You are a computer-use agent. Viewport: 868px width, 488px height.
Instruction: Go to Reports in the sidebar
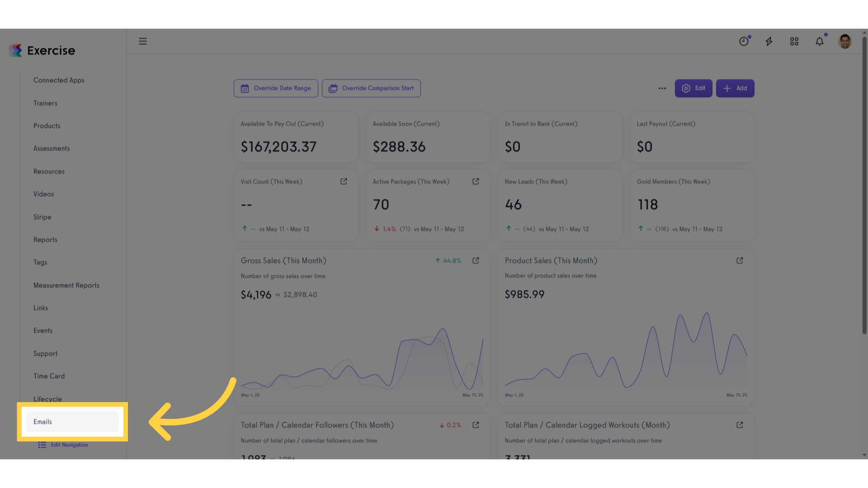[x=45, y=239]
